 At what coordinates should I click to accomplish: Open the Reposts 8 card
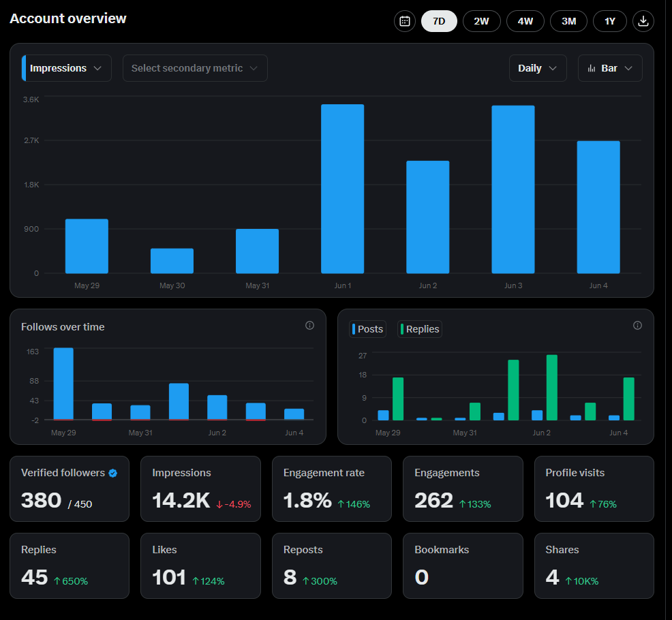(x=332, y=565)
